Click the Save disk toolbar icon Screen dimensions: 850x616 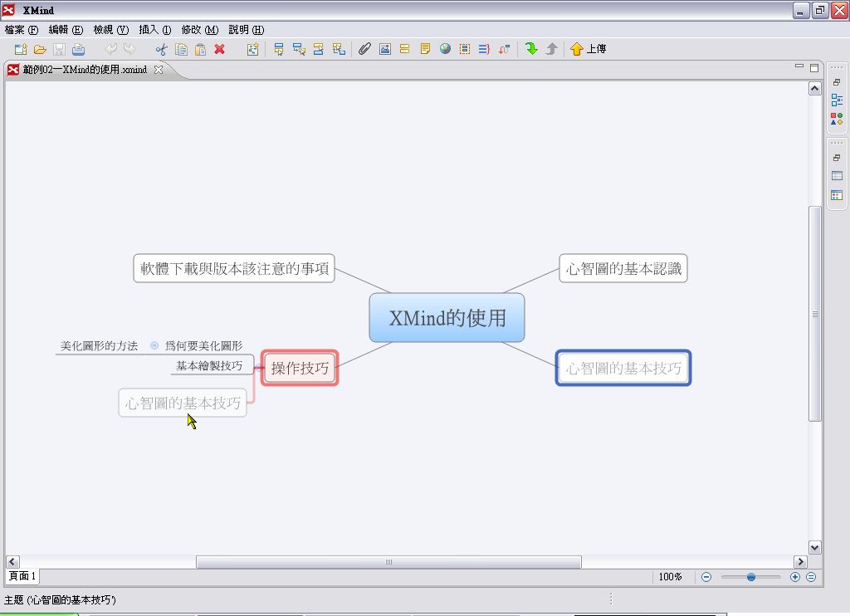pos(59,49)
